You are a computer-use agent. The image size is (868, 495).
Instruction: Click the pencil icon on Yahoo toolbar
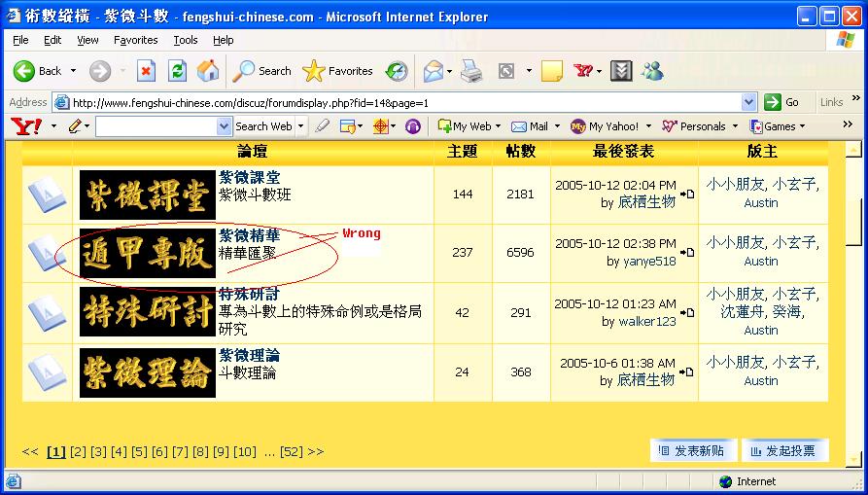pos(75,126)
